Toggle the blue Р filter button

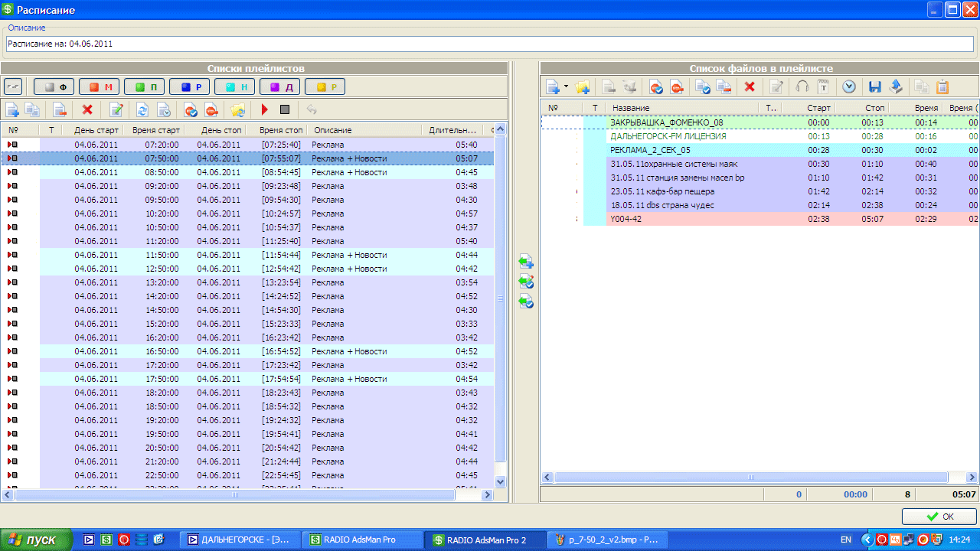190,86
